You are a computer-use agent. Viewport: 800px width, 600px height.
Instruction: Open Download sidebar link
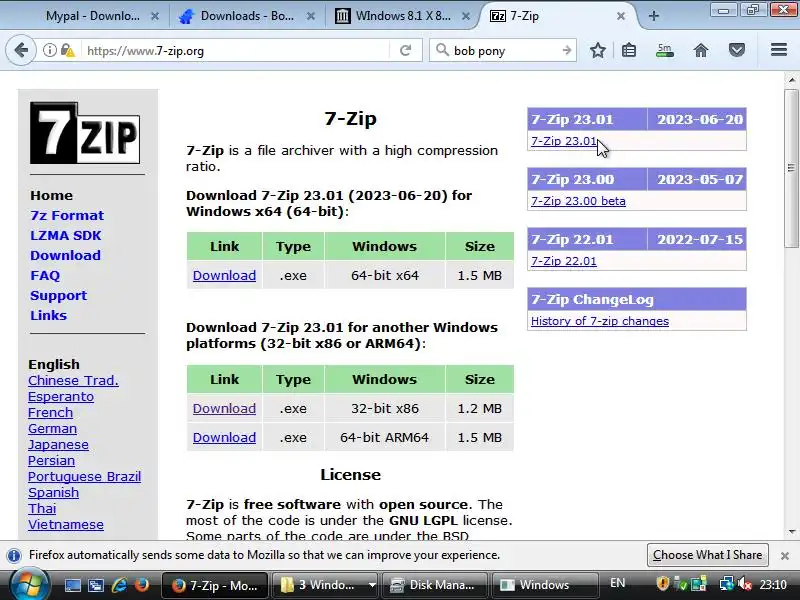coord(65,255)
